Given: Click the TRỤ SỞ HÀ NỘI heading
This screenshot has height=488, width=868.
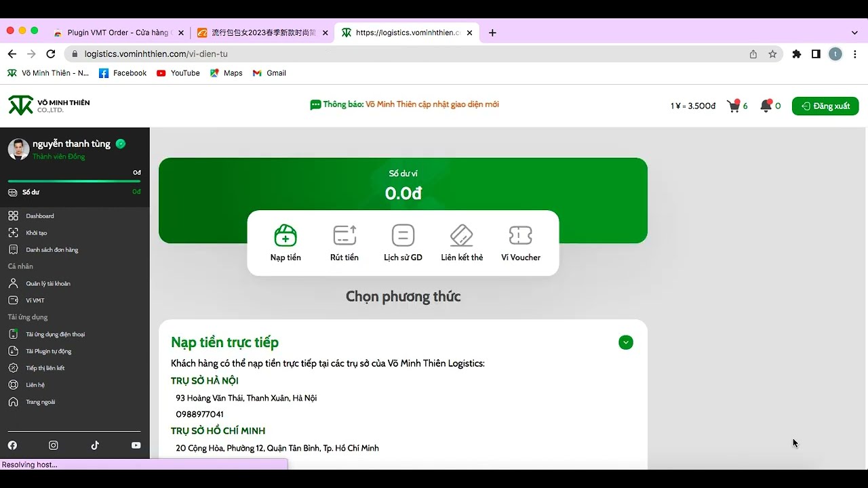Looking at the screenshot, I should [205, 381].
